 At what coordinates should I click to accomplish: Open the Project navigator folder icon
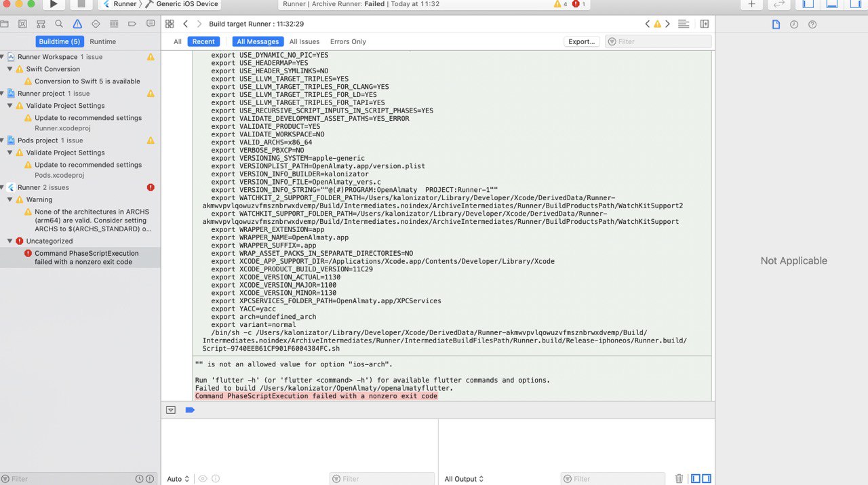pyautogui.click(x=5, y=24)
